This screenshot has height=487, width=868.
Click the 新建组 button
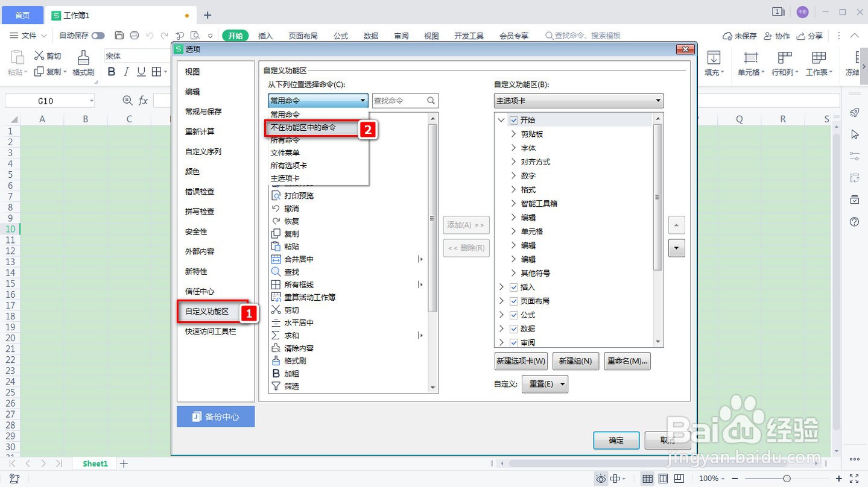click(x=575, y=360)
